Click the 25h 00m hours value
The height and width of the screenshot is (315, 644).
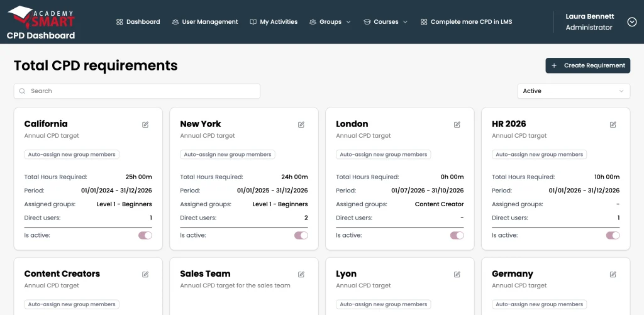point(139,177)
